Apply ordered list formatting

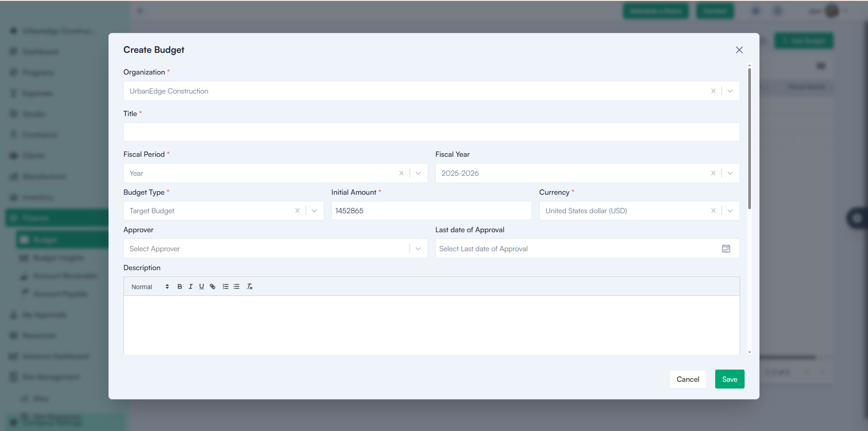coord(225,286)
